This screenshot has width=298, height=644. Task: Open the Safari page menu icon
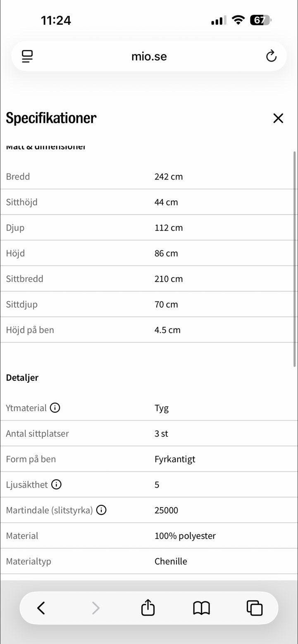27,56
